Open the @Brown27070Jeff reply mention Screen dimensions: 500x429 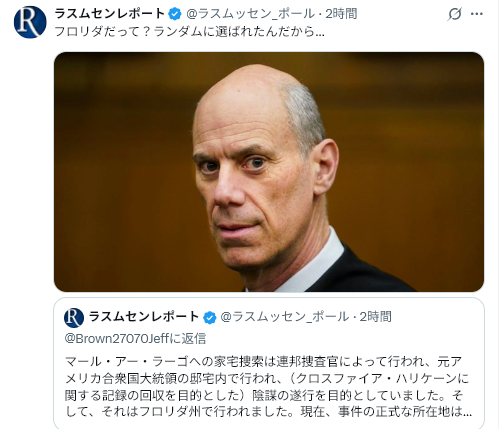pyautogui.click(x=117, y=339)
